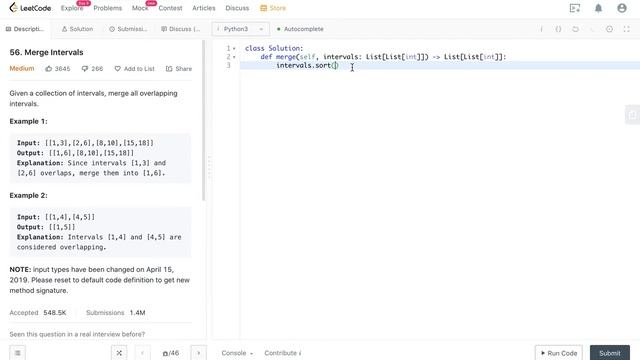Expand the Console dropdown

237,353
